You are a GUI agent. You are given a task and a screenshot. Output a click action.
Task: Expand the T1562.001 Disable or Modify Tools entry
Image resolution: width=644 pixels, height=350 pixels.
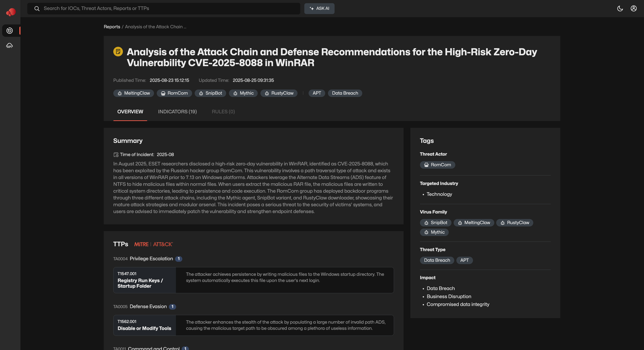point(145,325)
